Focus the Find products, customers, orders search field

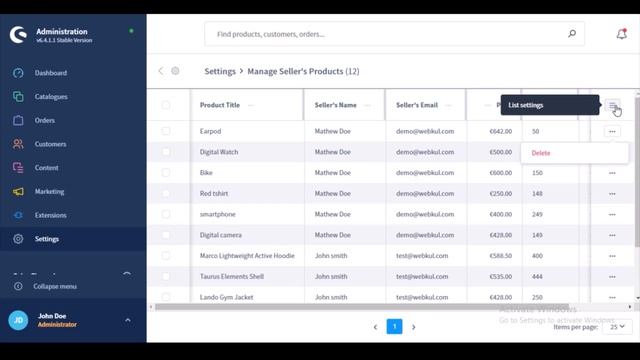point(394,34)
